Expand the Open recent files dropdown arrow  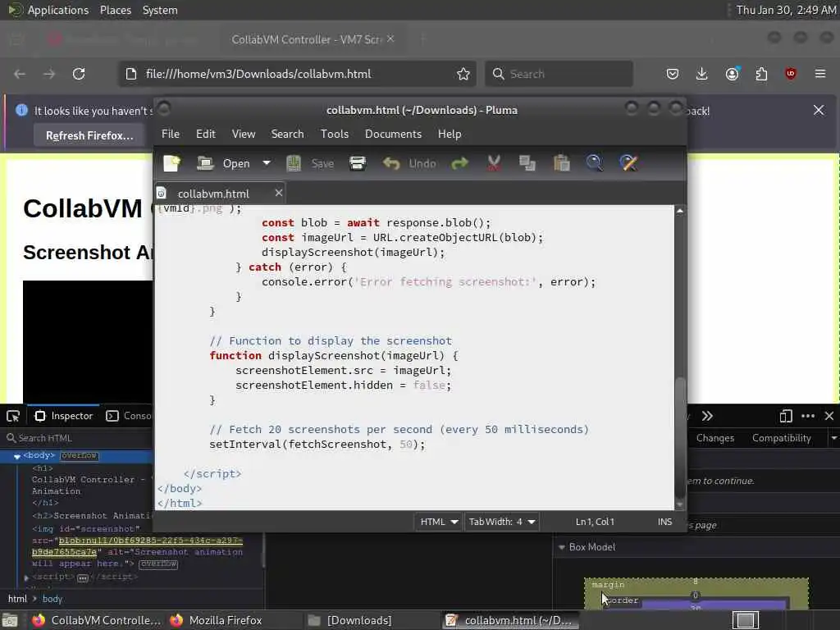coord(267,163)
